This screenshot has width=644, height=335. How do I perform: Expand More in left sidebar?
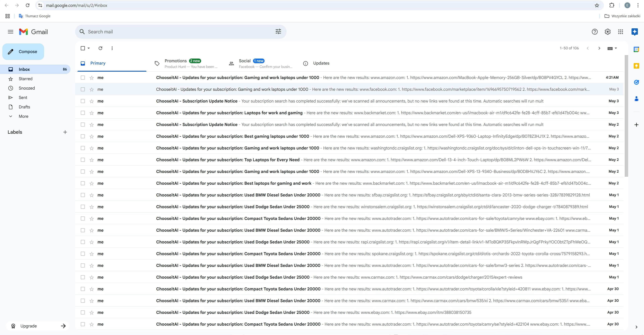click(x=23, y=116)
